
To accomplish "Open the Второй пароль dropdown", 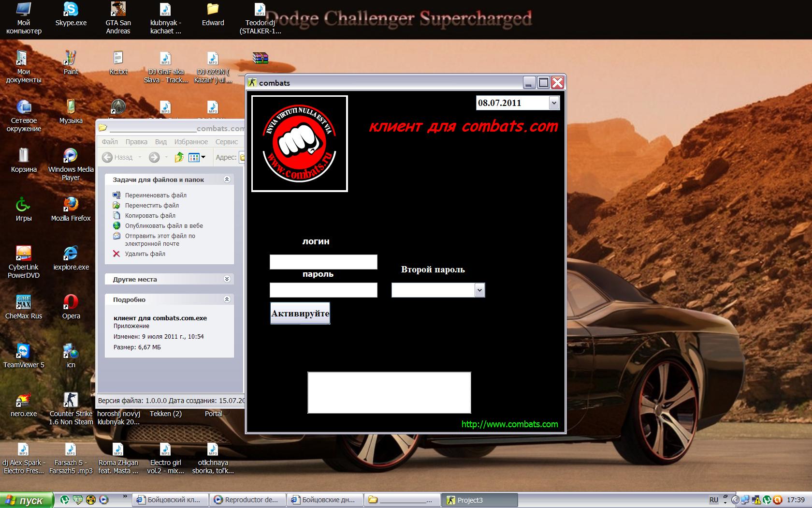I will (x=479, y=290).
